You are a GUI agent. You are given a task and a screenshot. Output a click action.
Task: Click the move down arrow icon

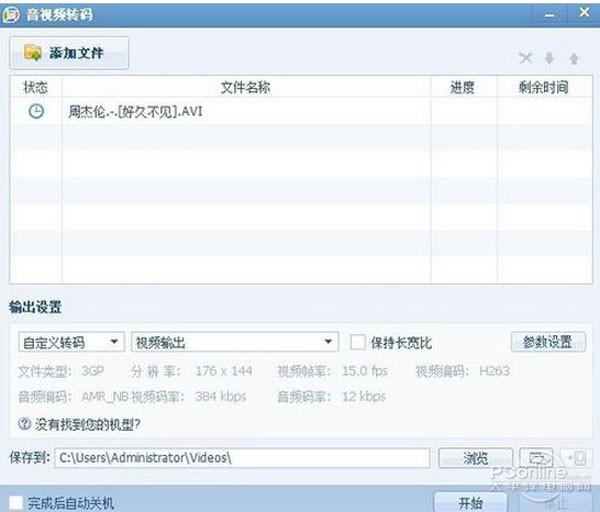pos(549,59)
